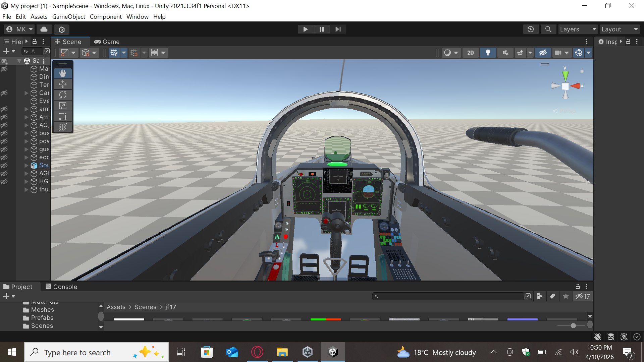Open the Gizmos dropdown arrow

click(x=588, y=53)
